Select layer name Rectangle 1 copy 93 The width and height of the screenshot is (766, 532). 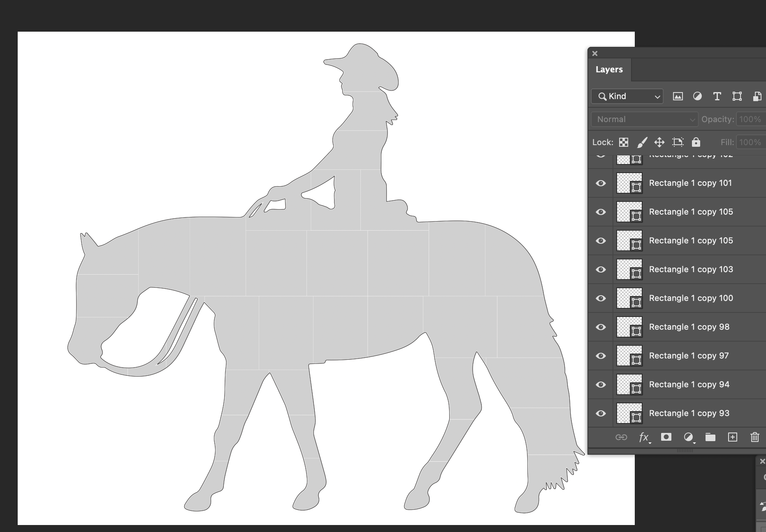pos(689,413)
